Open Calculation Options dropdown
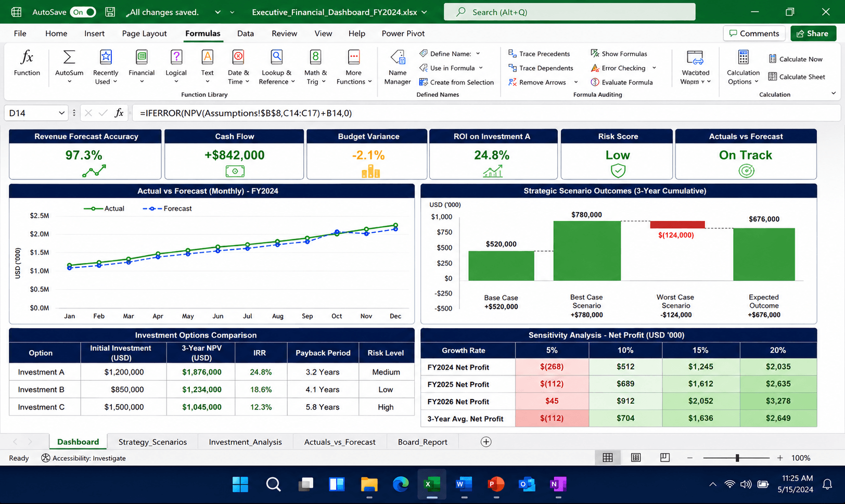The image size is (845, 504). 743,67
